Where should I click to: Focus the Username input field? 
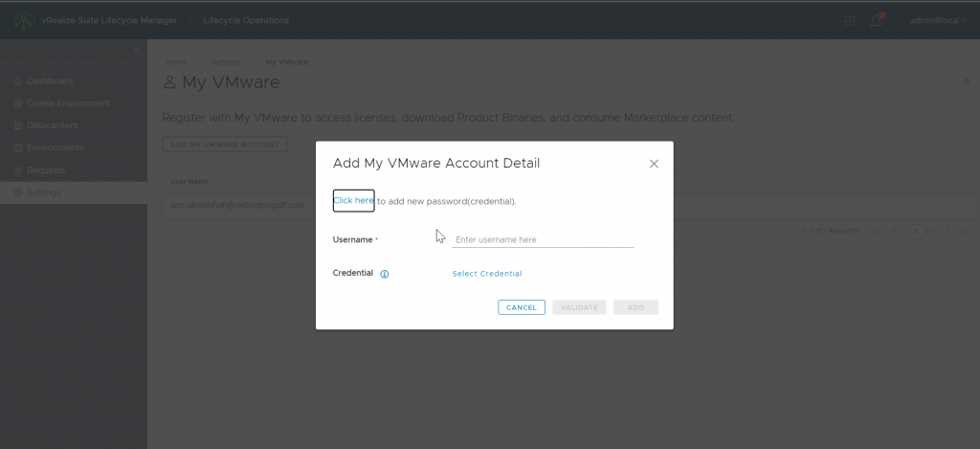tap(543, 239)
